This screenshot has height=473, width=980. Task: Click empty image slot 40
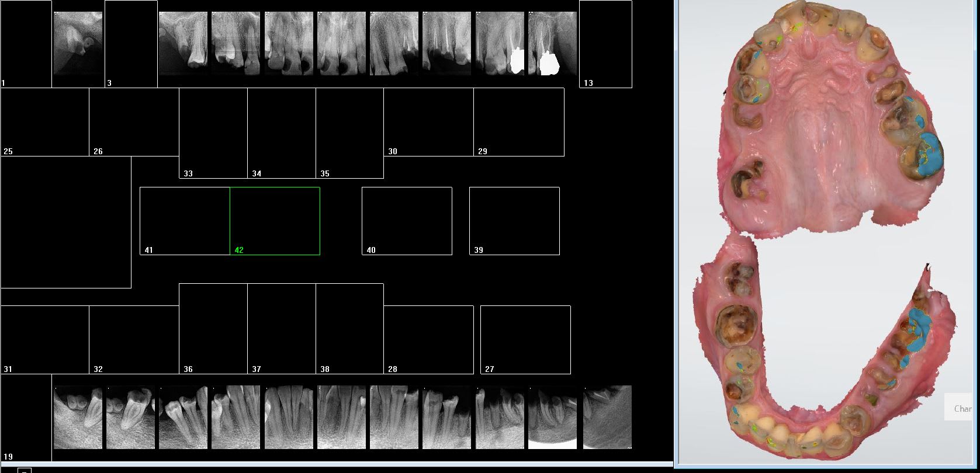click(407, 221)
